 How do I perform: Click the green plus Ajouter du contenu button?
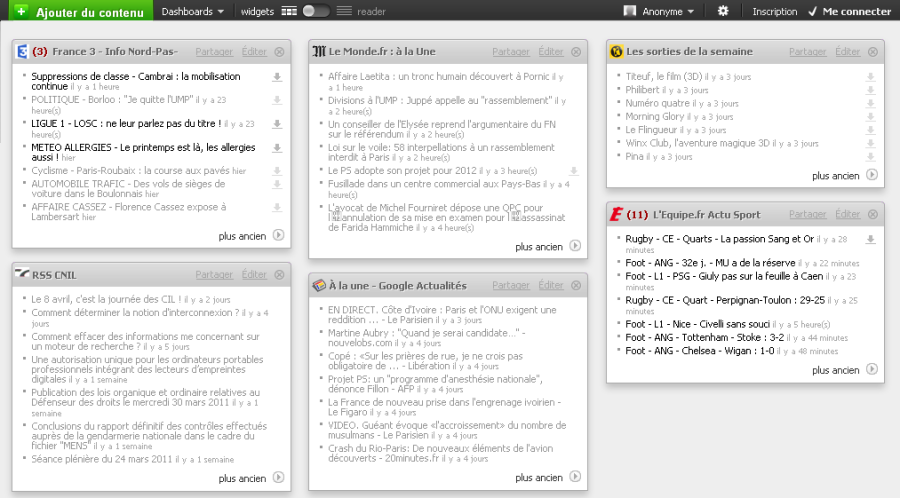pyautogui.click(x=80, y=11)
